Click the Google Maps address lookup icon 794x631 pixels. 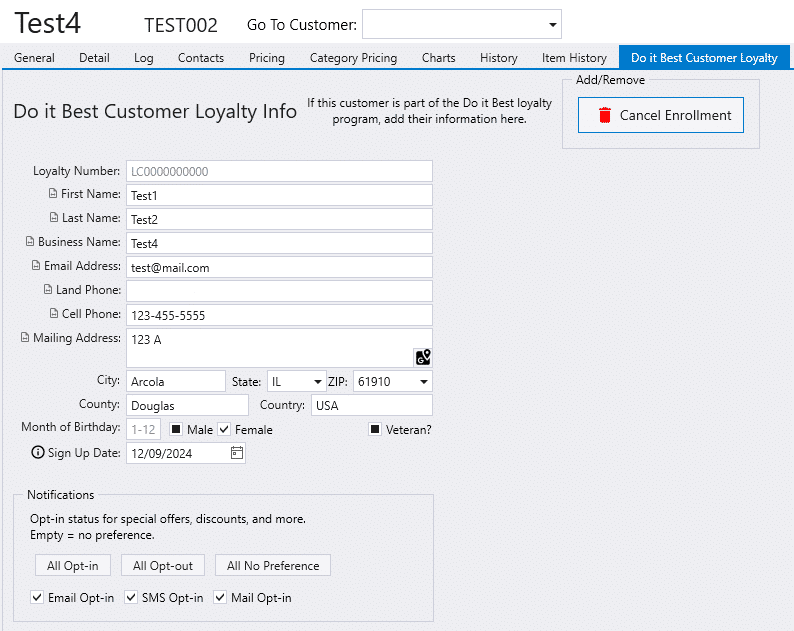(423, 357)
